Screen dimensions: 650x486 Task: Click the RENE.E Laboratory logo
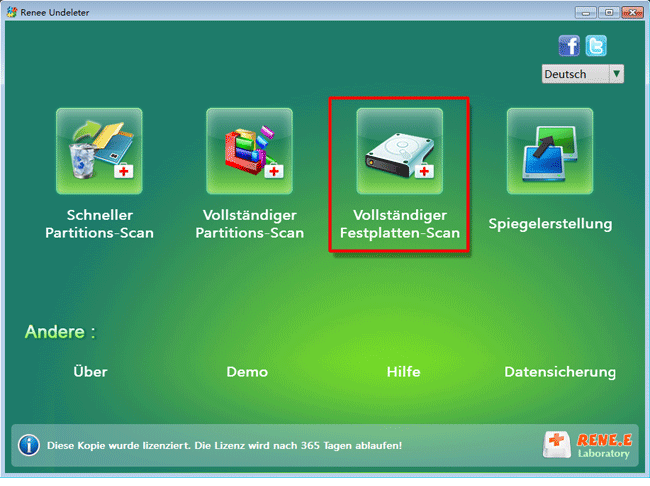pos(590,445)
